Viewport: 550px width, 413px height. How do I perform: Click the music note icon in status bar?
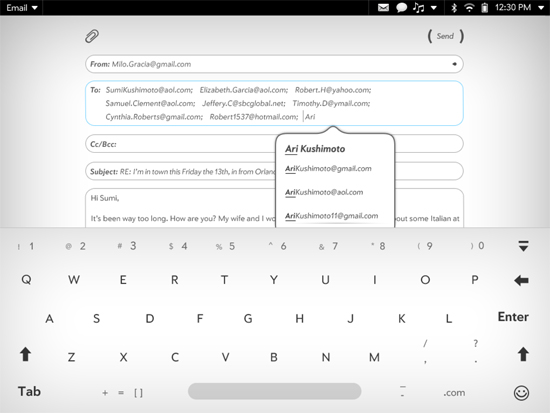click(418, 7)
